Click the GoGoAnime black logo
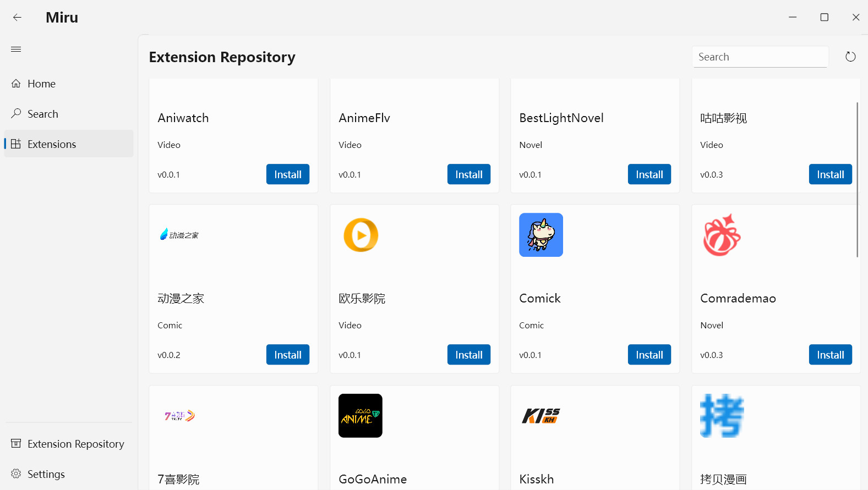Image resolution: width=868 pixels, height=490 pixels. coord(360,416)
